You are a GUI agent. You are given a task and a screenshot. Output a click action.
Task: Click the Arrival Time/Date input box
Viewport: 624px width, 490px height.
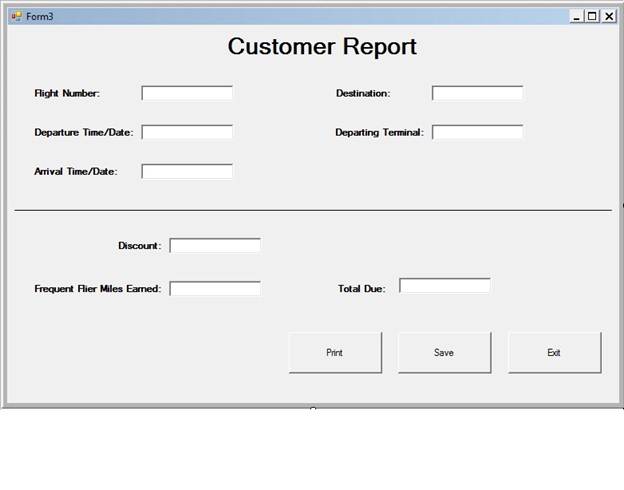click(x=187, y=171)
